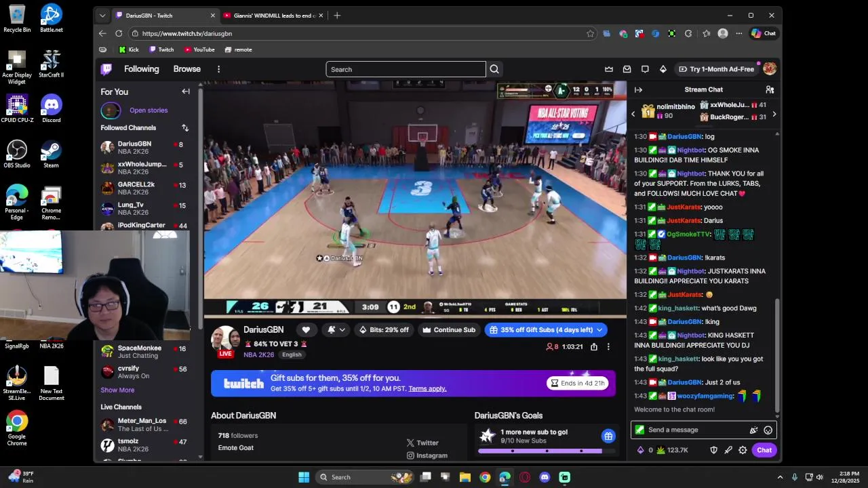This screenshot has height=488, width=868.
Task: Open the Windows Start menu
Action: (x=304, y=477)
